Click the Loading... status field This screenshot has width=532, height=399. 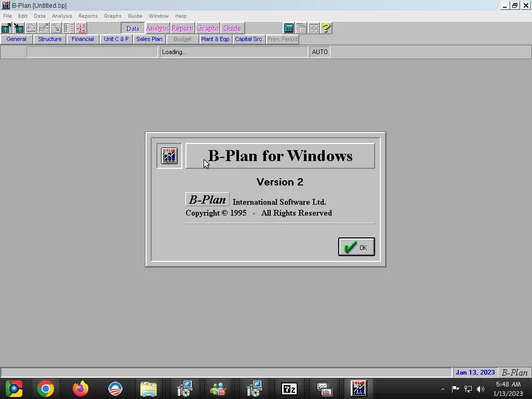[234, 52]
